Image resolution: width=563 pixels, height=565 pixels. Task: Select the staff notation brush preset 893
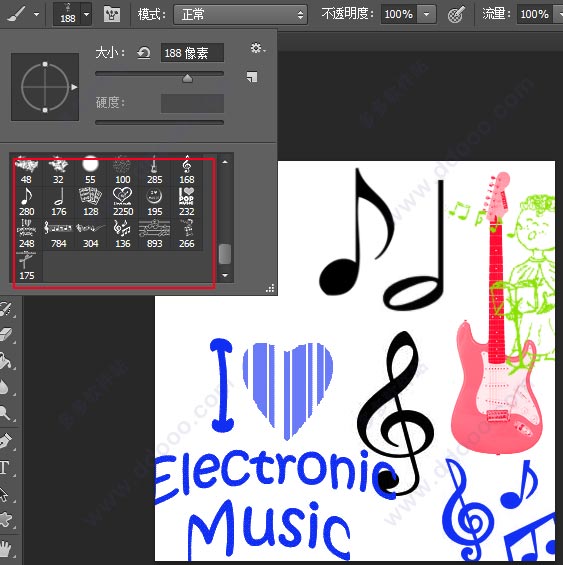coord(155,234)
